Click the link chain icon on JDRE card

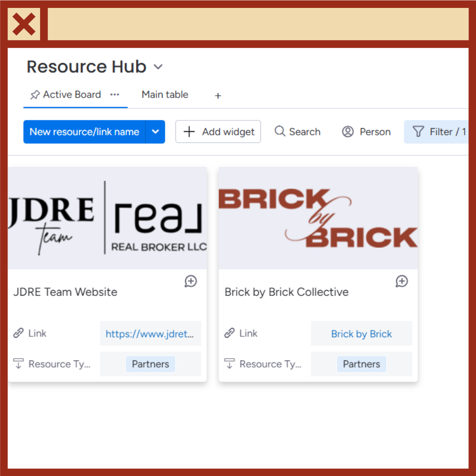18,333
